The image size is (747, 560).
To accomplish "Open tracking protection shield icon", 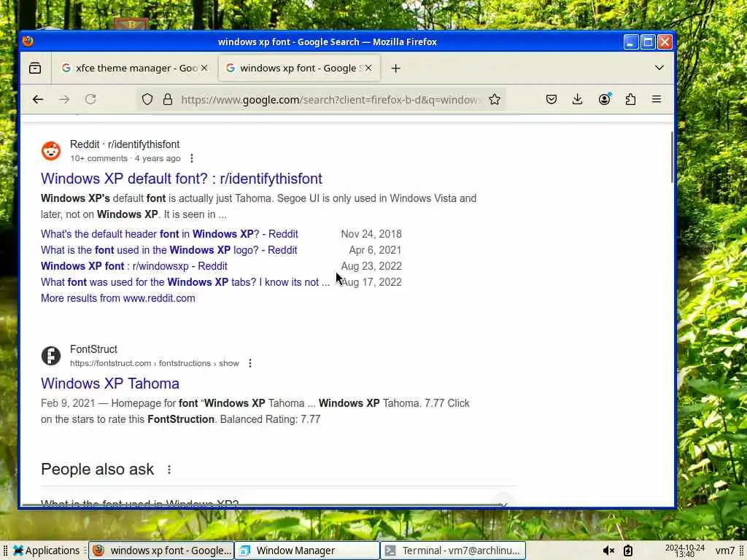I will pos(147,99).
